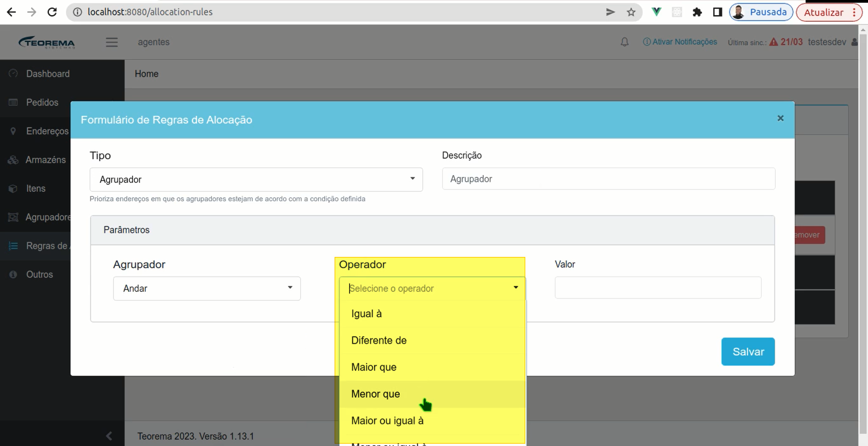
Task: Open Chrome three-dot menu
Action: point(854,12)
